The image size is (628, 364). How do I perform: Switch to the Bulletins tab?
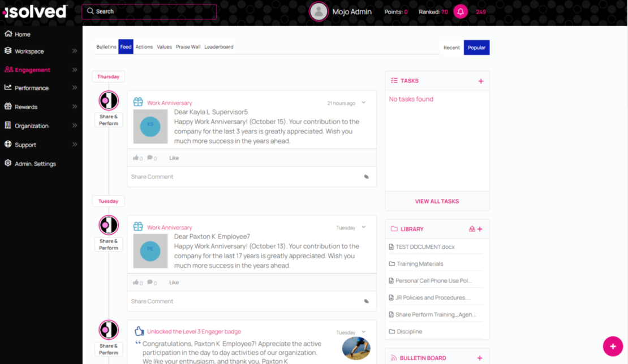point(106,47)
